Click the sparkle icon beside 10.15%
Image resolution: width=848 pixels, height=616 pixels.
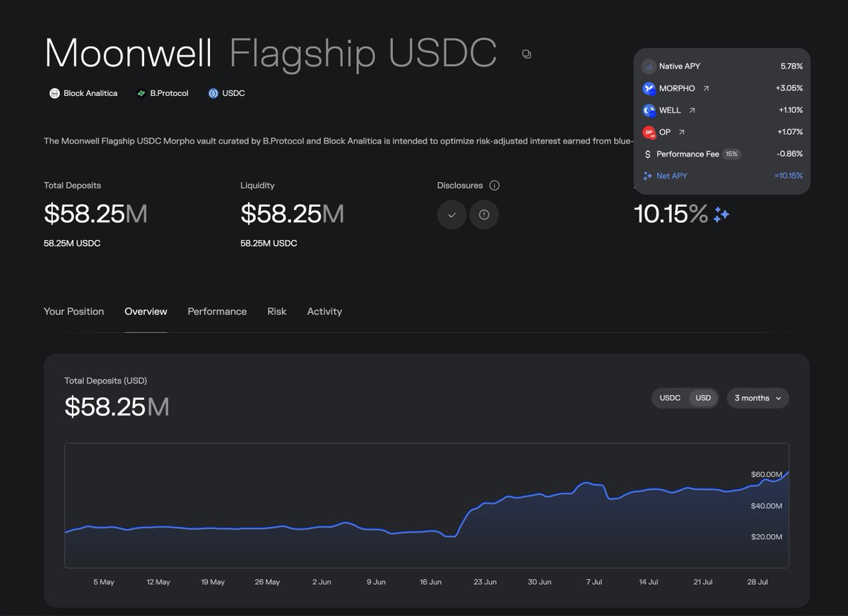coord(722,215)
